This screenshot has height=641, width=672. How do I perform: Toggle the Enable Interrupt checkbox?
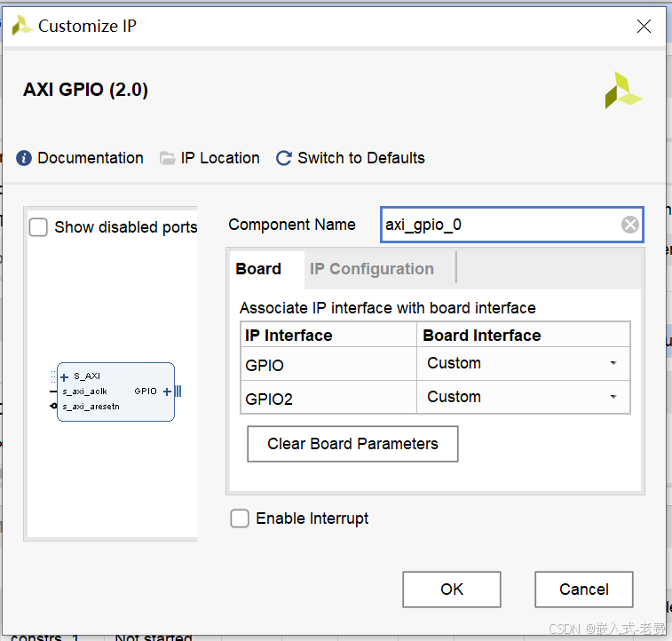click(240, 518)
